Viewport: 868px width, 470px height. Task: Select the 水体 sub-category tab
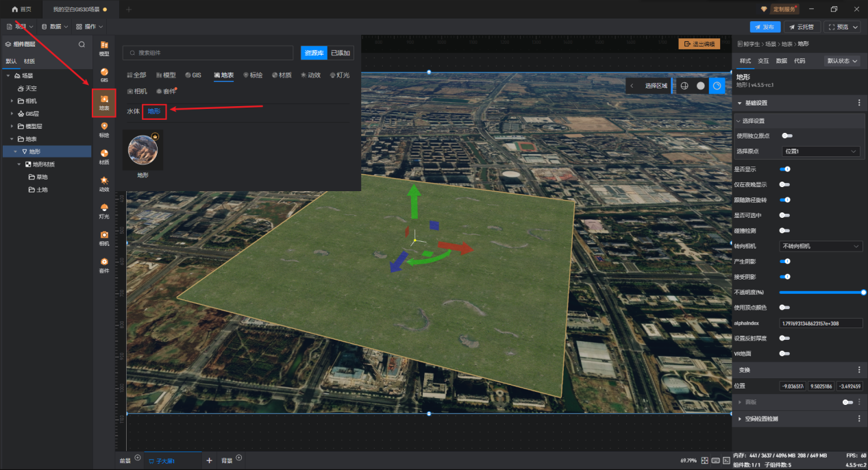click(133, 111)
